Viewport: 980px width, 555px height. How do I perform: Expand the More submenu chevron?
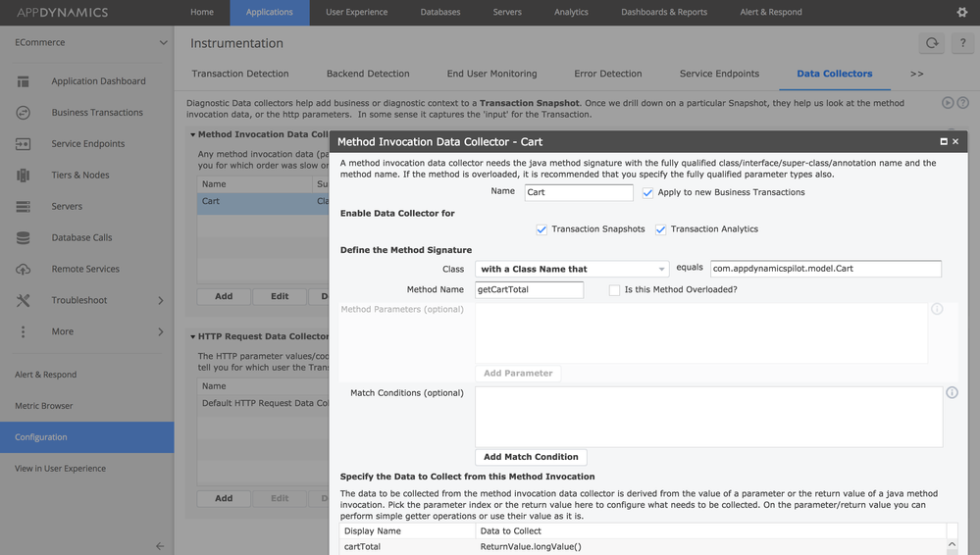coord(161,331)
